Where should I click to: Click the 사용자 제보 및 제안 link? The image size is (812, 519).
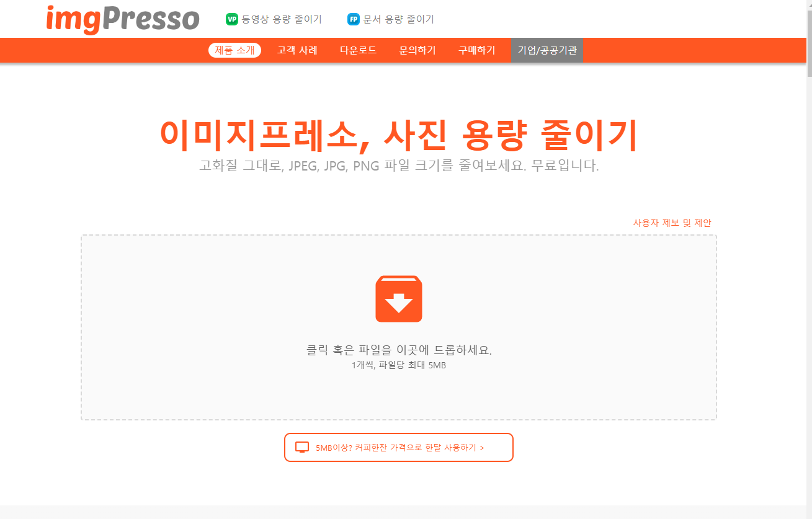tap(672, 223)
